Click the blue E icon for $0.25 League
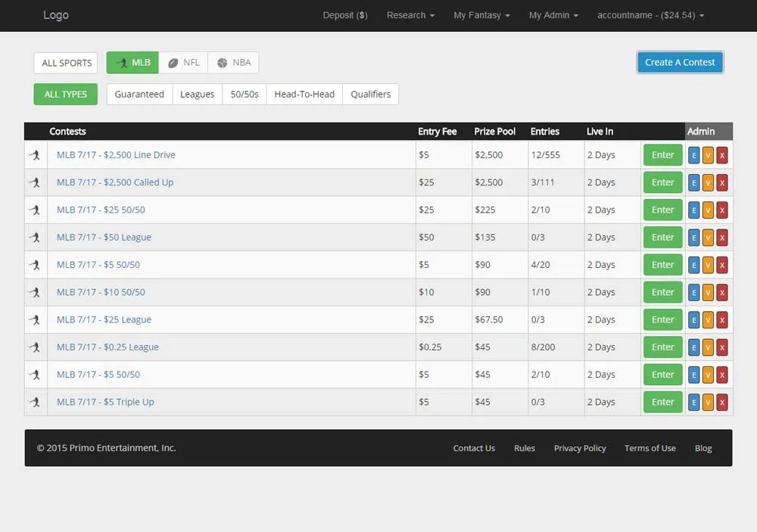 (x=693, y=347)
